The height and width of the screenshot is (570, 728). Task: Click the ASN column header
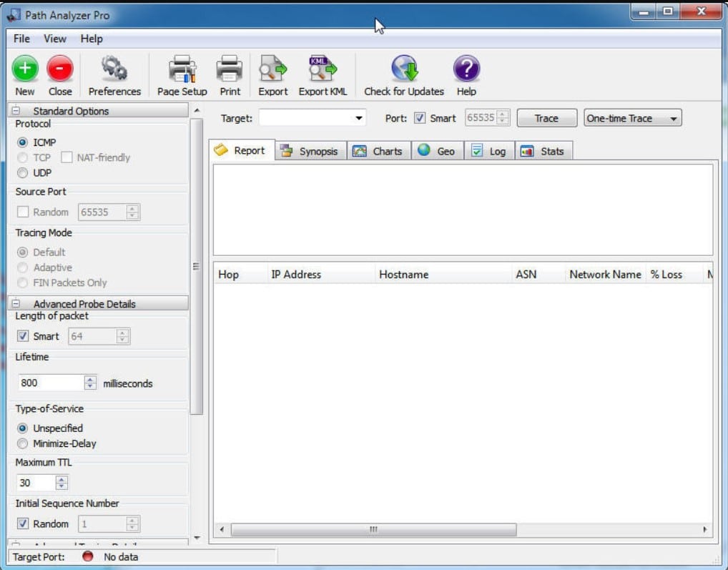pyautogui.click(x=538, y=275)
